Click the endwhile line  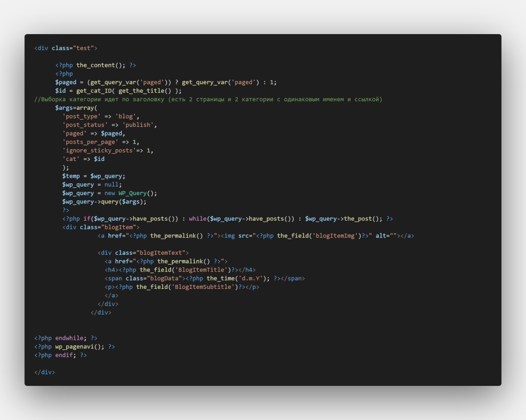tap(66, 338)
